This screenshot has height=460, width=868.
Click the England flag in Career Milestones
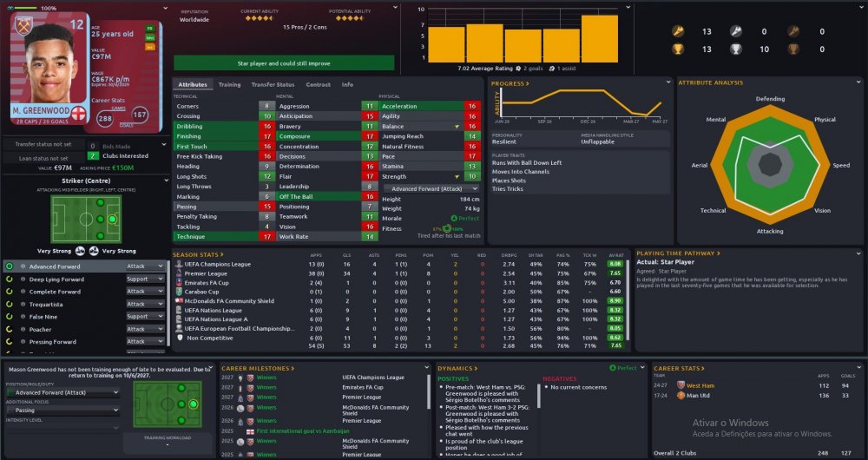click(250, 430)
